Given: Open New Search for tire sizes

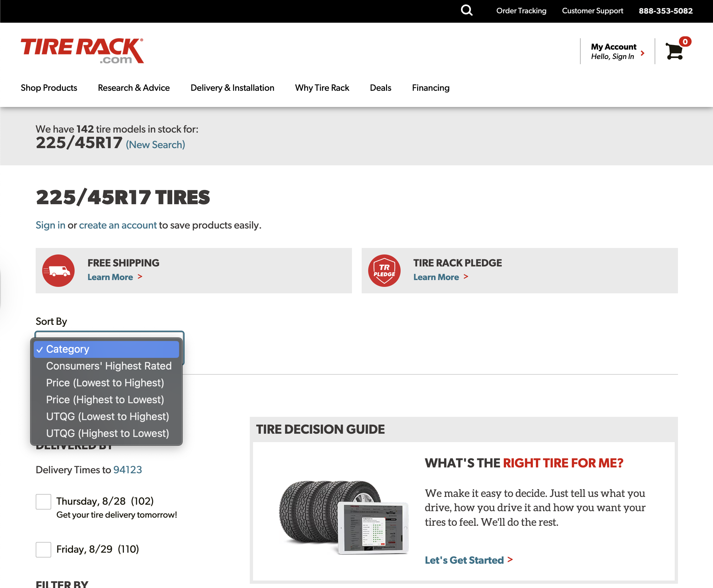Looking at the screenshot, I should [x=155, y=145].
